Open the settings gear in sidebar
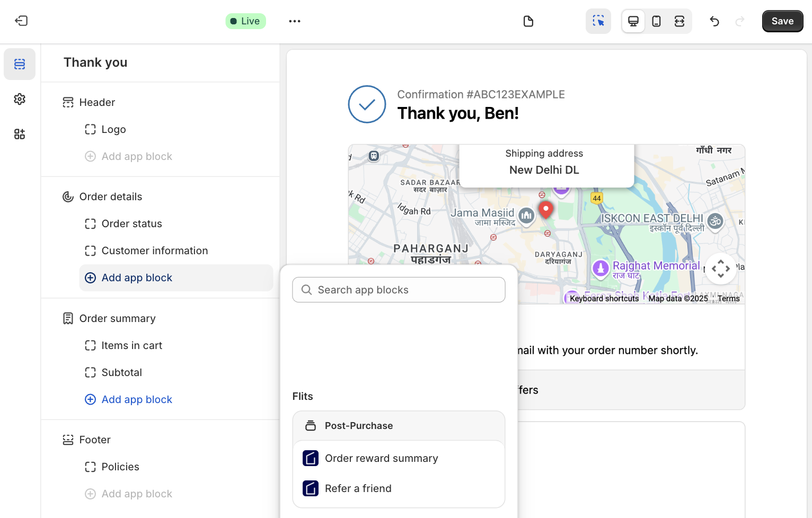 click(x=20, y=99)
